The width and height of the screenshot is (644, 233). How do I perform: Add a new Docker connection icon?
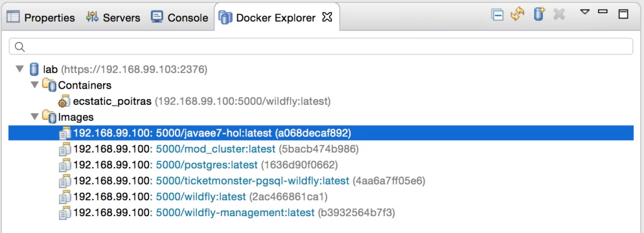[539, 14]
